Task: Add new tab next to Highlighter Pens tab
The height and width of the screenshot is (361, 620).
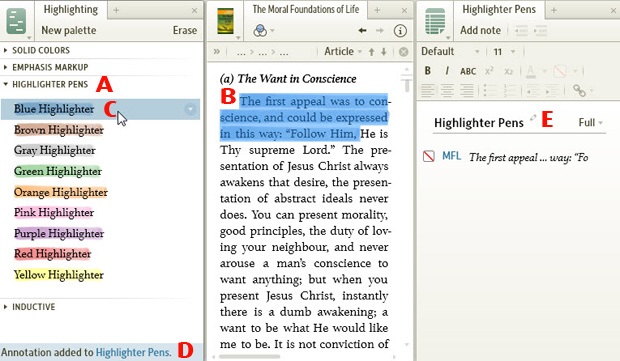Action: (554, 10)
